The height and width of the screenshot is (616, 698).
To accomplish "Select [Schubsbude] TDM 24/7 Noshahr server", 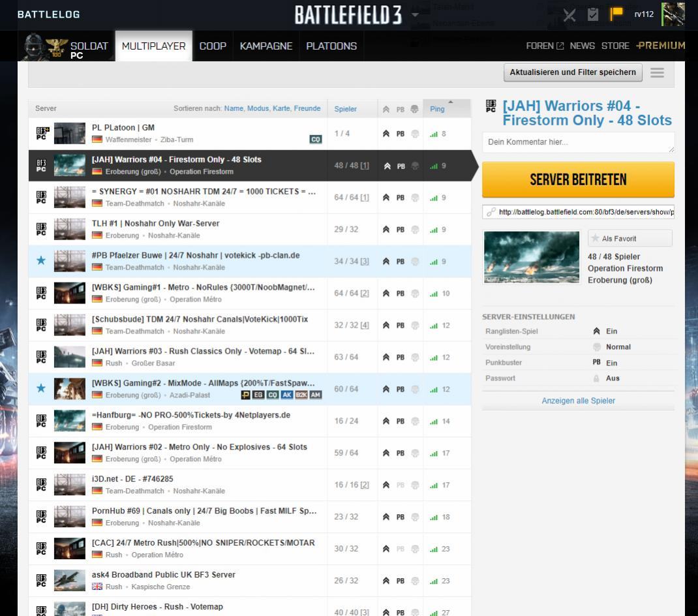I will pyautogui.click(x=250, y=325).
